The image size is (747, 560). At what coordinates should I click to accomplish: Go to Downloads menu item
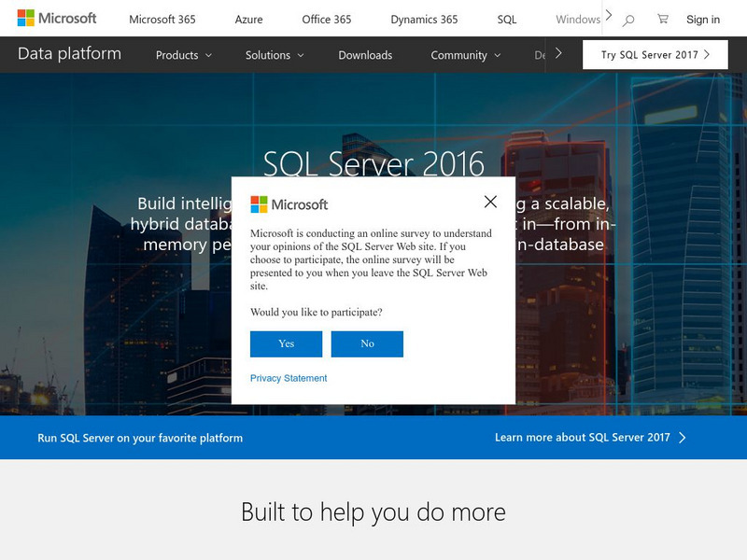[x=365, y=55]
